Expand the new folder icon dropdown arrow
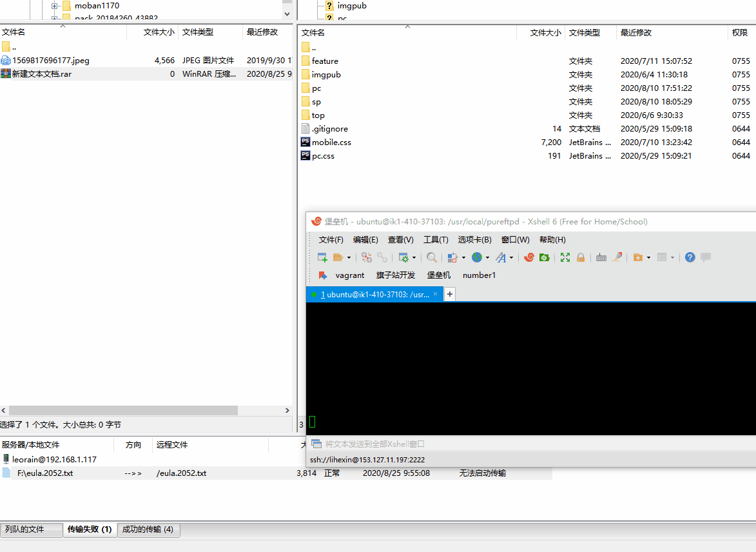756x552 pixels. [x=648, y=258]
